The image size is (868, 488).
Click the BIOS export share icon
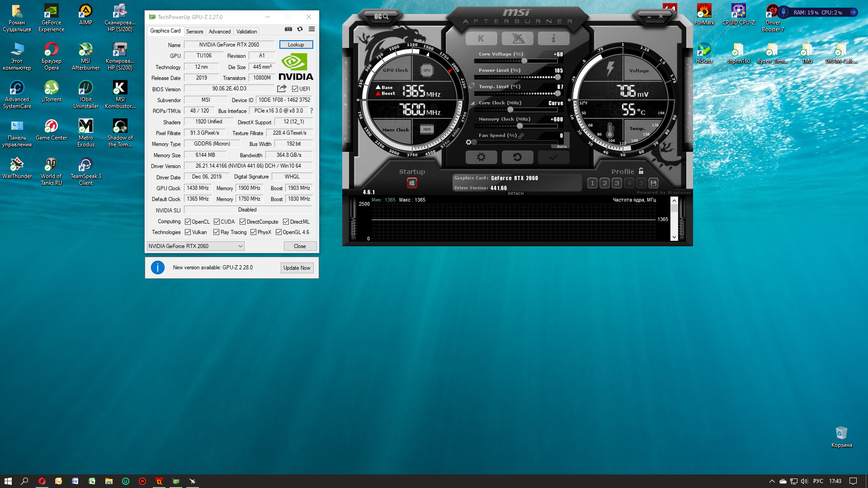click(x=282, y=89)
